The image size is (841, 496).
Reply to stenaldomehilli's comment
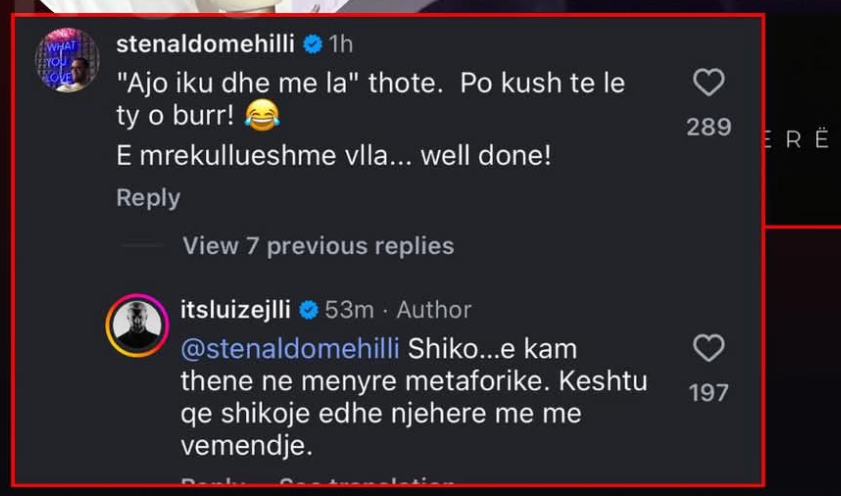[148, 198]
